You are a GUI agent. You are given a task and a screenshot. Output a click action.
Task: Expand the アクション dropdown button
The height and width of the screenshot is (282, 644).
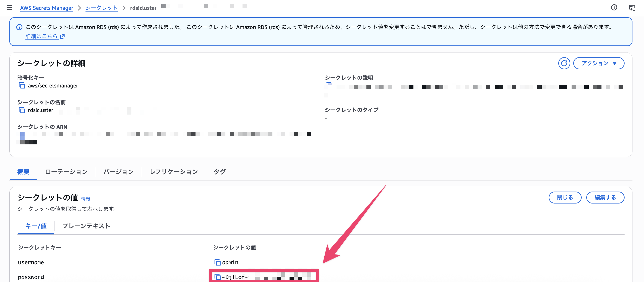[x=598, y=63]
